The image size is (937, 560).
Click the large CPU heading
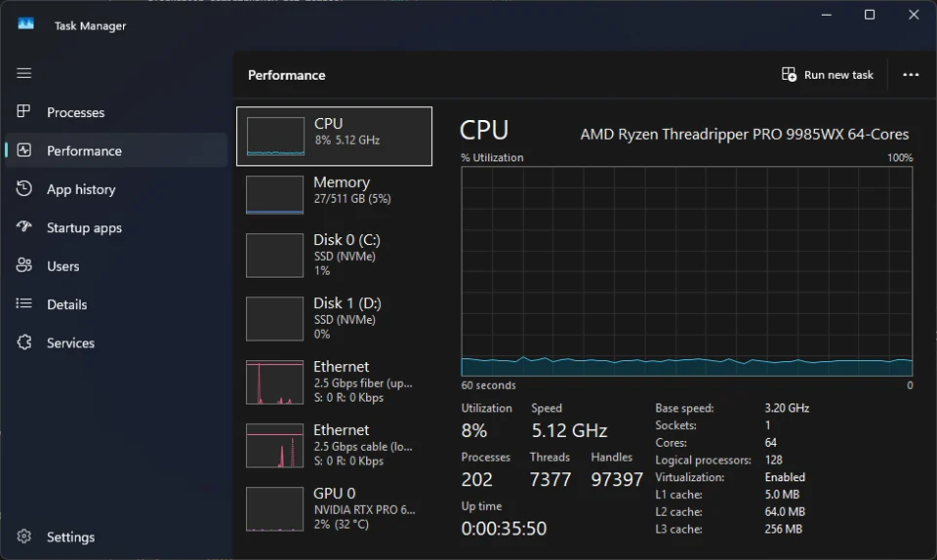[484, 130]
